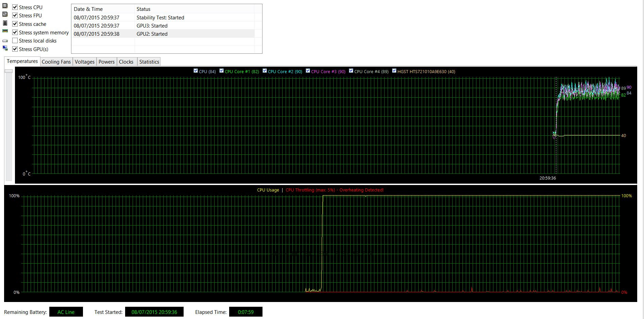Select the GPU2: Started log row
The image size is (644, 319).
coord(163,34)
